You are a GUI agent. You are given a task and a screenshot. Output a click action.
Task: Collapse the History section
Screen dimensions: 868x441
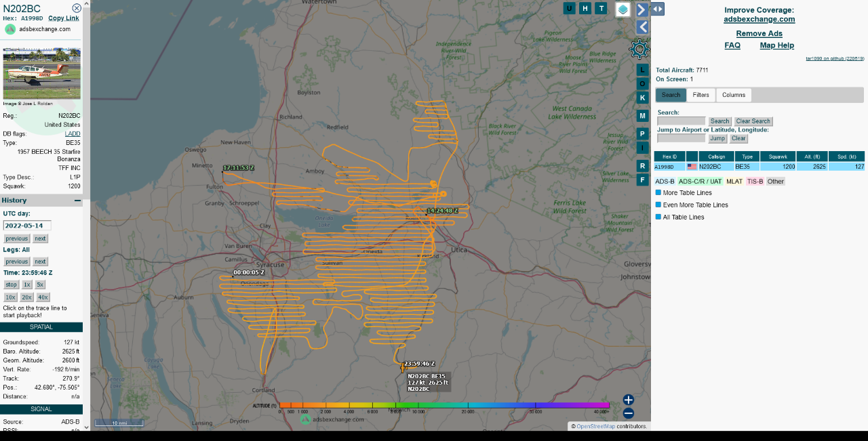click(77, 201)
